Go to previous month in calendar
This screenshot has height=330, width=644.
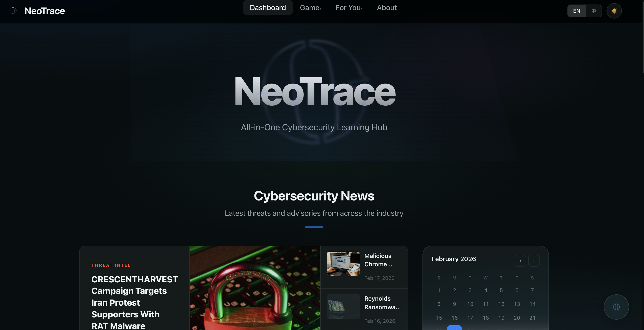click(520, 261)
